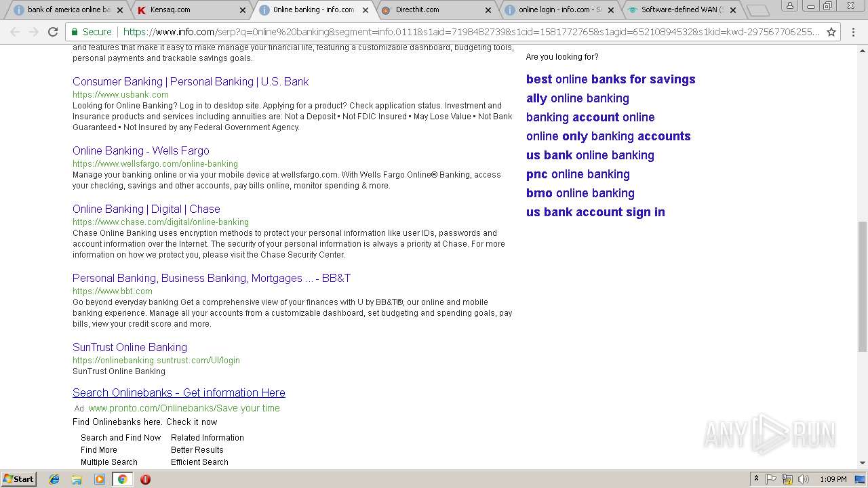Viewport: 868px width, 488px height.
Task: Click 'Related Information' ad sublink
Action: pyautogui.click(x=208, y=438)
